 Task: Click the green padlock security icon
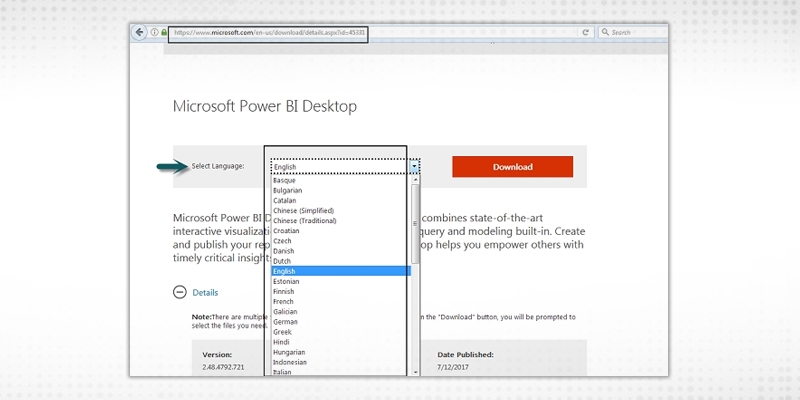(x=164, y=32)
